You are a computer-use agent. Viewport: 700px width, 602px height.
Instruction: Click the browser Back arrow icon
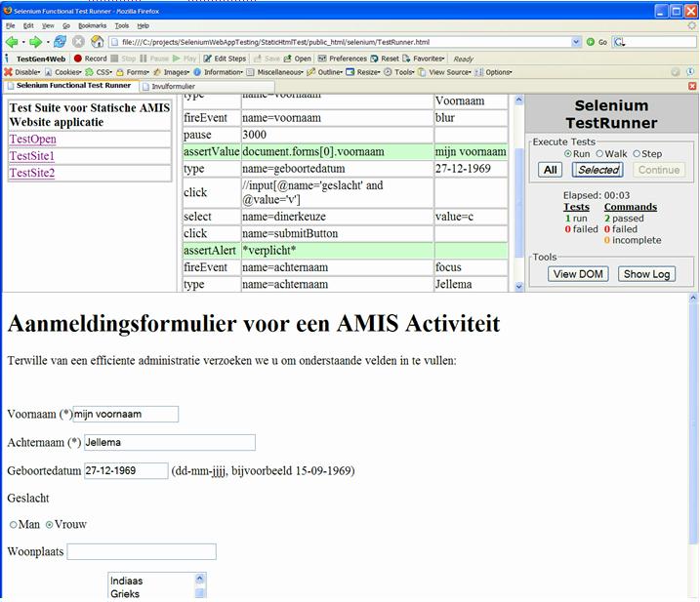tap(12, 42)
